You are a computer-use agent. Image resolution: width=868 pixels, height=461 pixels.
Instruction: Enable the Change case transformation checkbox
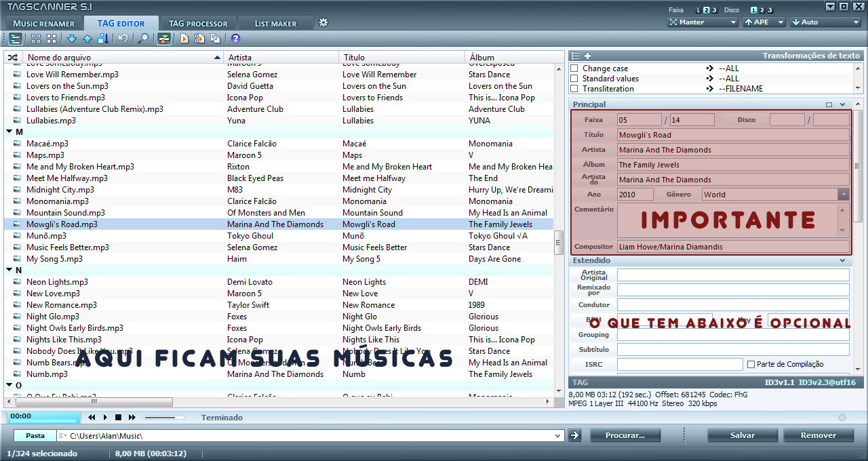click(x=574, y=68)
